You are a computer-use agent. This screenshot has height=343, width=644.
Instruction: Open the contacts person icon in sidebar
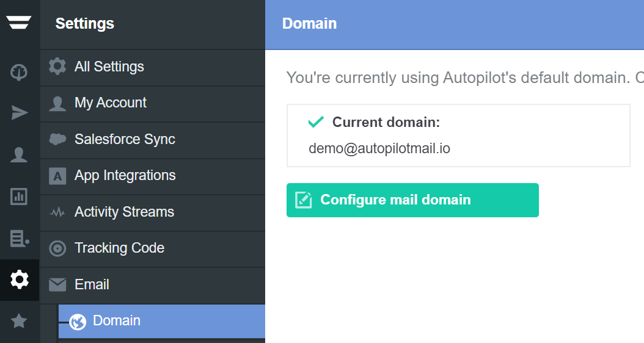(x=19, y=154)
